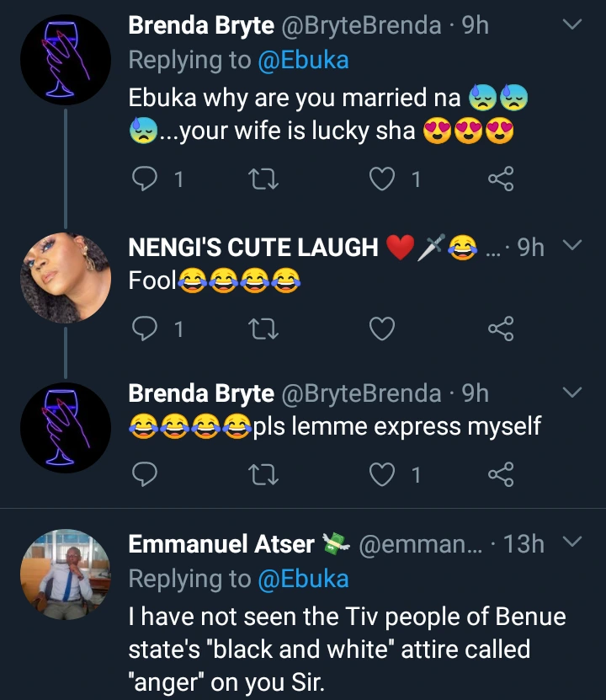Image resolution: width=606 pixels, height=700 pixels.
Task: Open NENGI'S CUTE LAUGH profile avatar
Action: tap(66, 278)
